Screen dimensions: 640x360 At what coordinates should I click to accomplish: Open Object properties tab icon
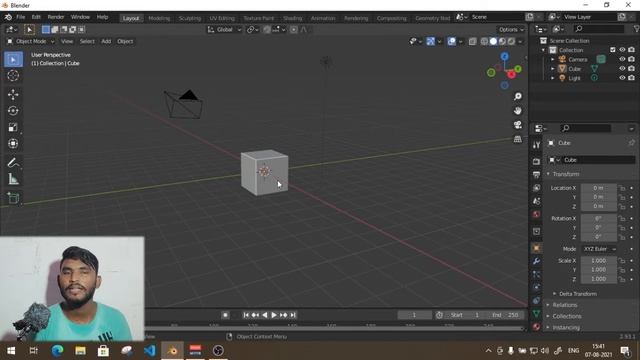[536, 248]
